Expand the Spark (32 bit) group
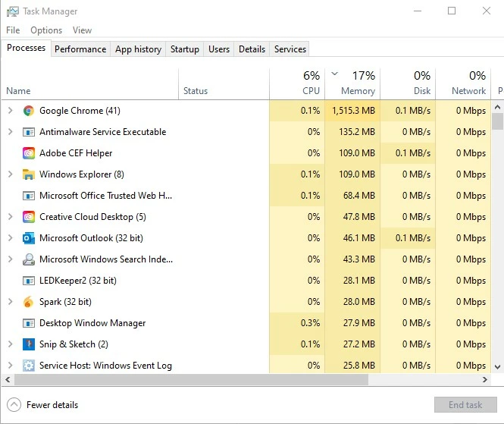 coord(11,302)
